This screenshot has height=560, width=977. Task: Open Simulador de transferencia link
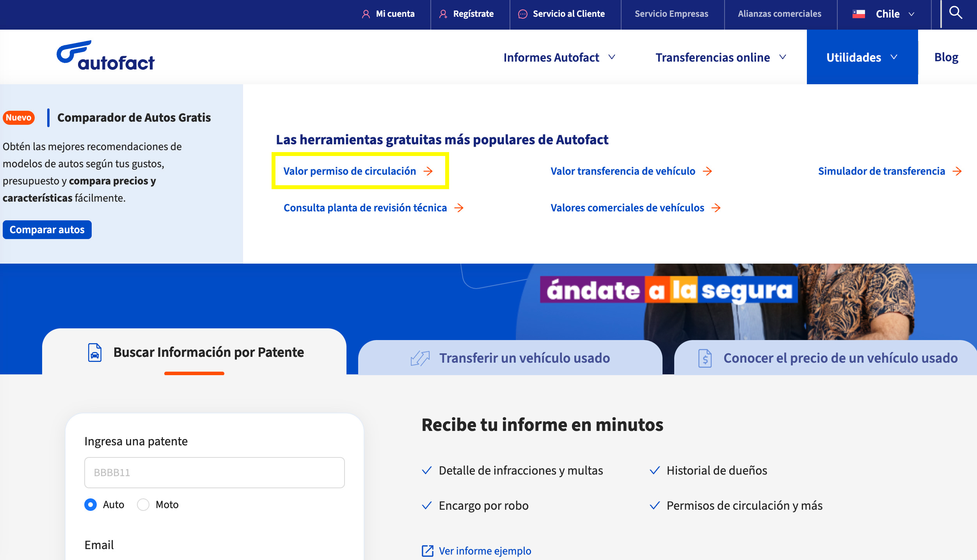pyautogui.click(x=881, y=171)
